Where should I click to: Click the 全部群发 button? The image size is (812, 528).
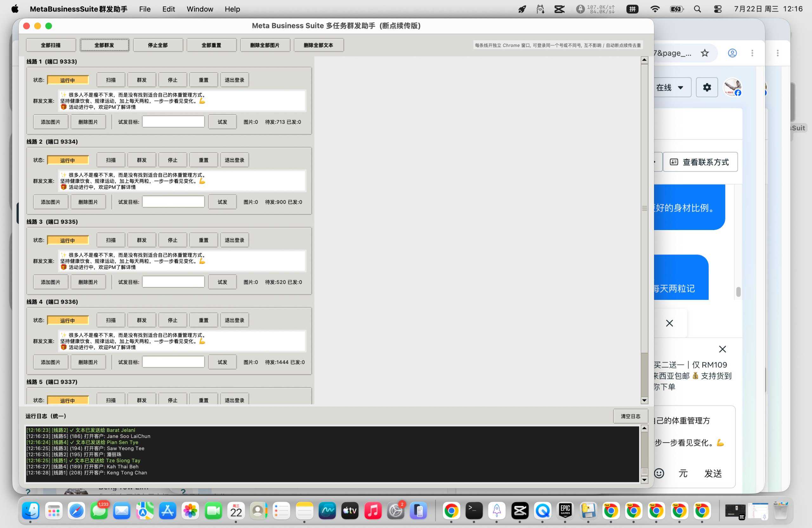104,45
